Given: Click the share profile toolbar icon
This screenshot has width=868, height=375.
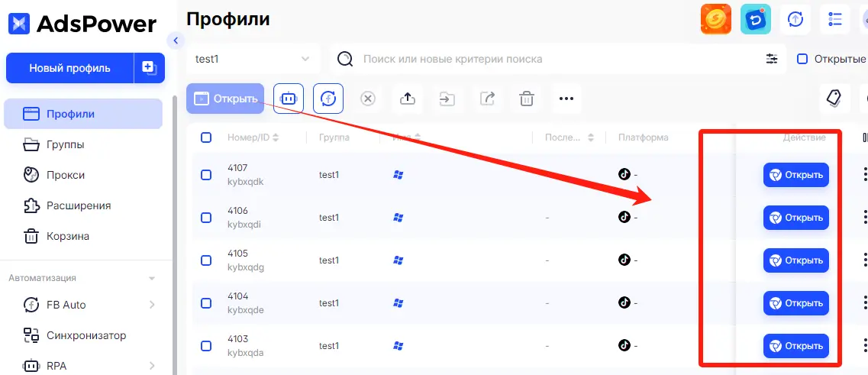Looking at the screenshot, I should pos(487,99).
